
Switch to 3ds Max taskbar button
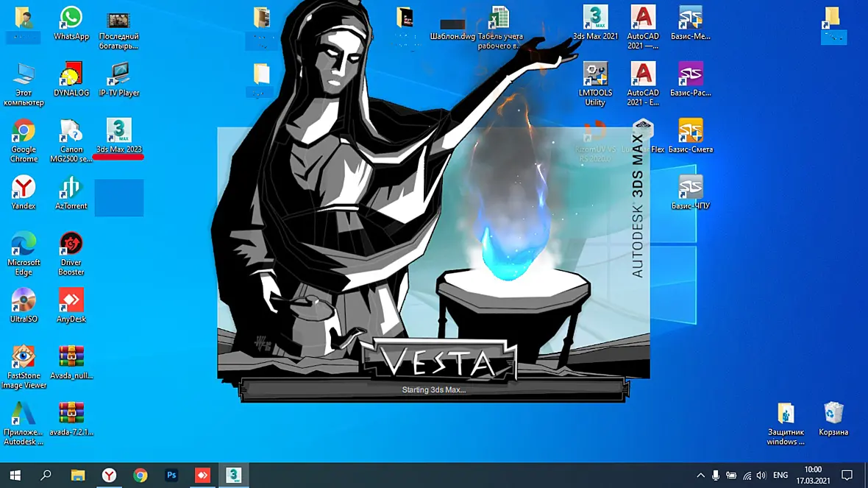234,475
